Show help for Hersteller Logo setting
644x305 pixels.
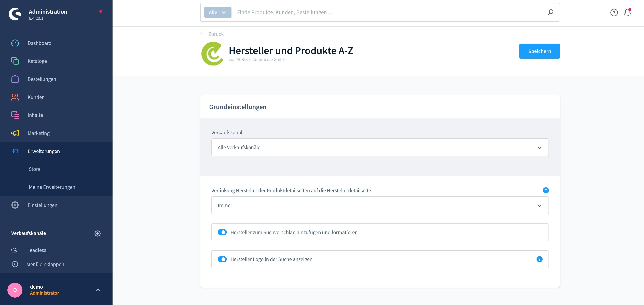coord(540,259)
